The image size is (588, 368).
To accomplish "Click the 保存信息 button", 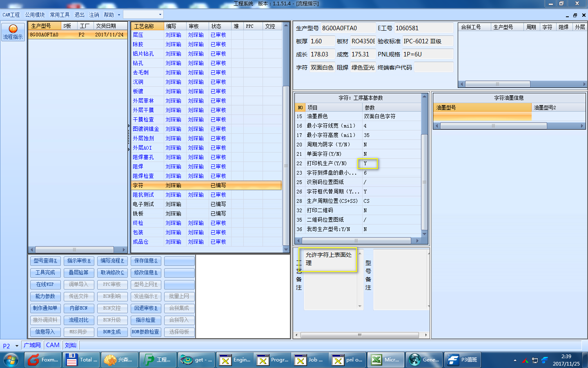I will tap(146, 261).
